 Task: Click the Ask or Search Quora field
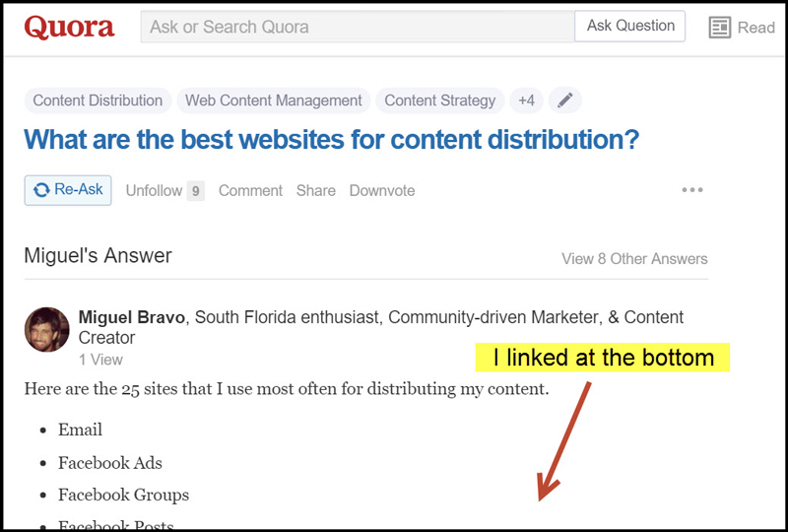tap(358, 27)
